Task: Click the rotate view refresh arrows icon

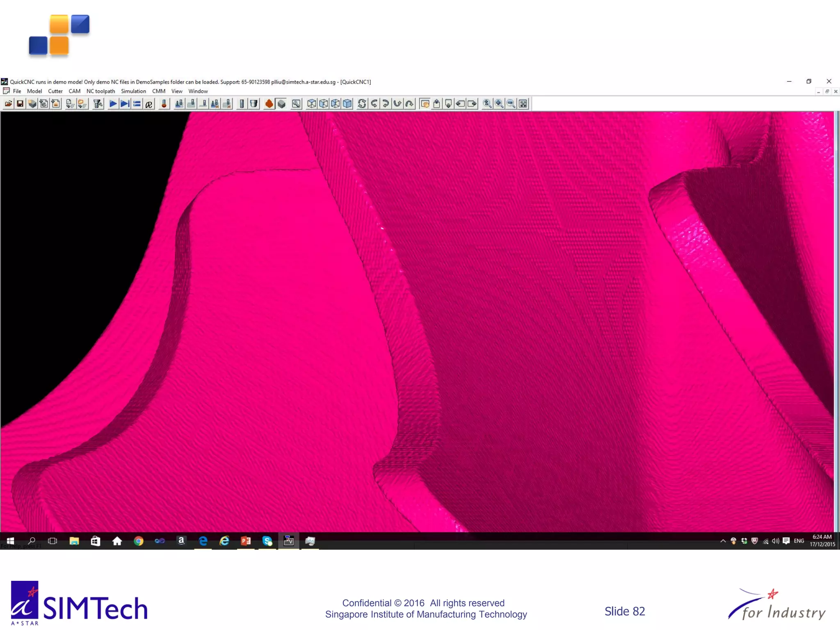Action: coord(362,104)
